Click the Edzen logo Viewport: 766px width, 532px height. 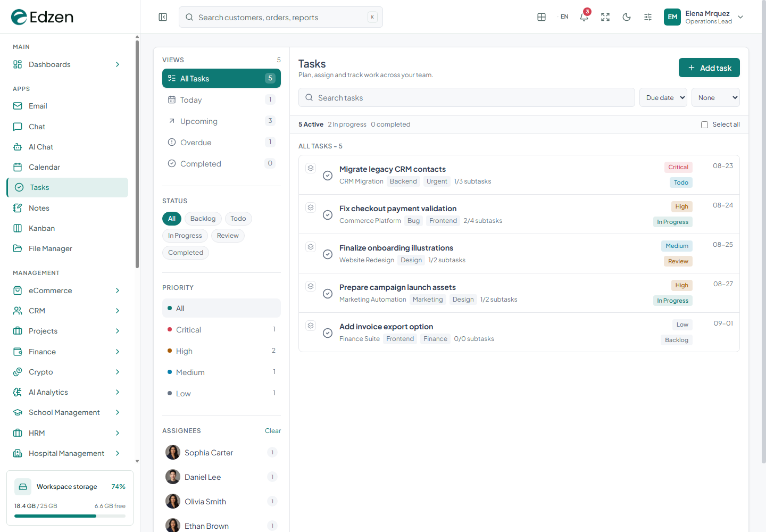point(42,17)
